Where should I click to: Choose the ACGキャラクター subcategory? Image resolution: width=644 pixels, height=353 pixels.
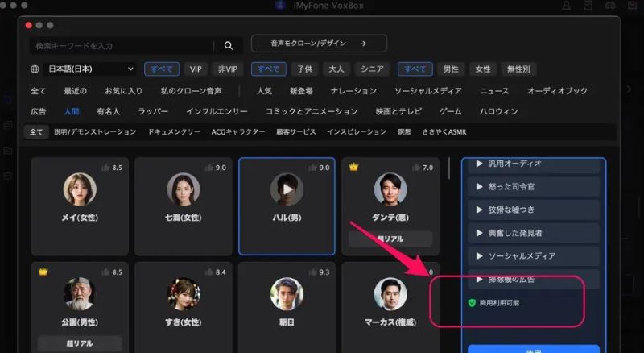238,132
